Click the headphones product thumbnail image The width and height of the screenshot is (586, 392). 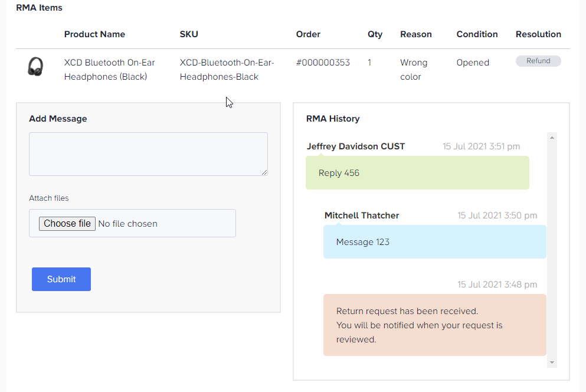tap(35, 67)
